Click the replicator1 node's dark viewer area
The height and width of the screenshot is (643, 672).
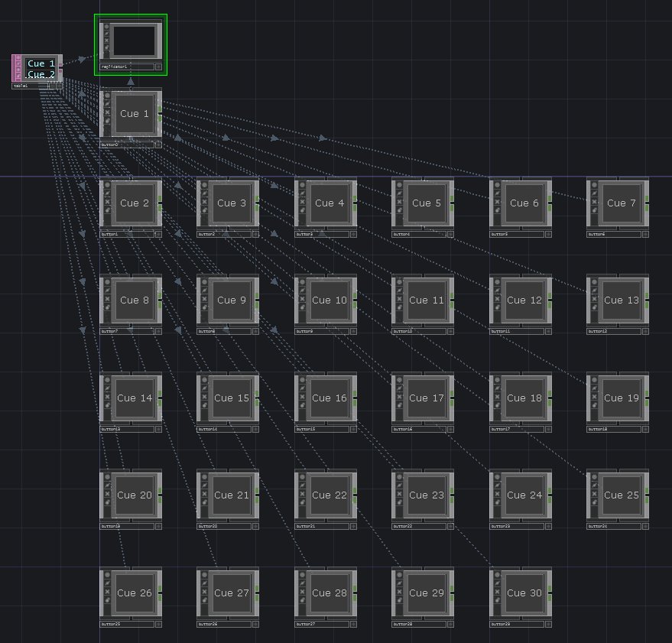(134, 41)
